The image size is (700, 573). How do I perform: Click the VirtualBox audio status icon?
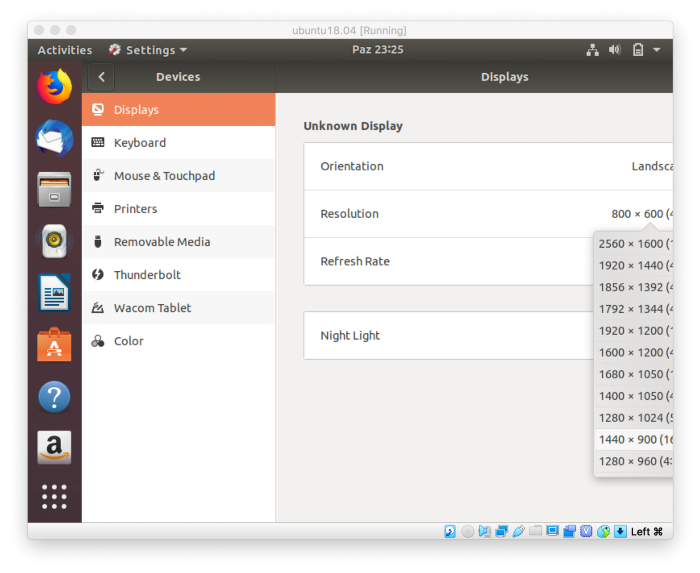point(484,531)
